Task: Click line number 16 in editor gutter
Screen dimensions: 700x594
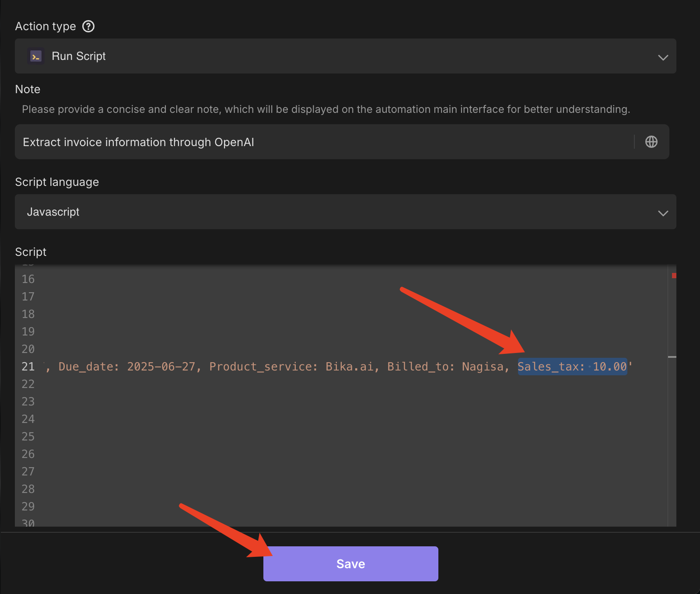Action: point(28,279)
